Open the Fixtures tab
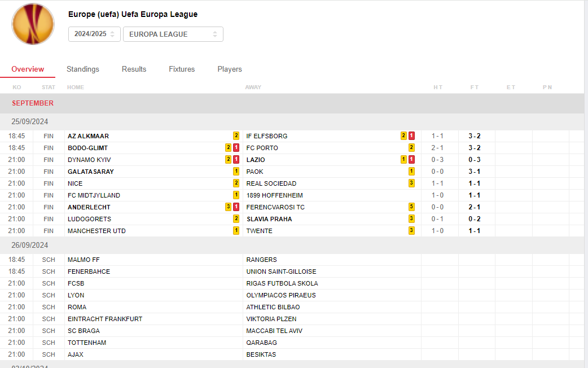The height and width of the screenshot is (368, 588). 182,69
